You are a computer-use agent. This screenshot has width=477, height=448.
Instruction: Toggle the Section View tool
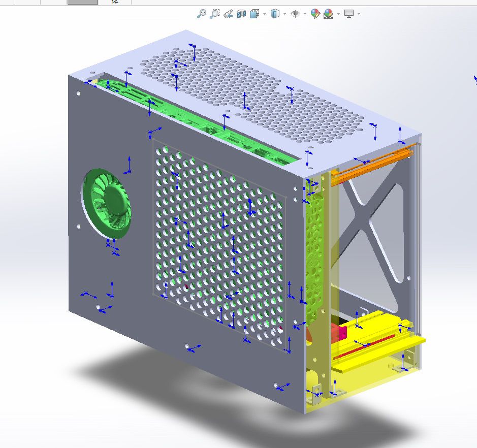pos(241,14)
